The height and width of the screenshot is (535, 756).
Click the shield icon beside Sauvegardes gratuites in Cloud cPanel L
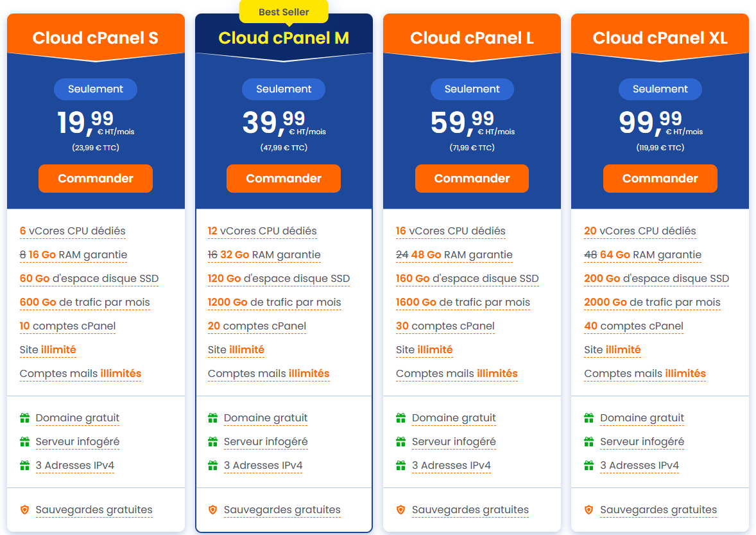pyautogui.click(x=402, y=509)
